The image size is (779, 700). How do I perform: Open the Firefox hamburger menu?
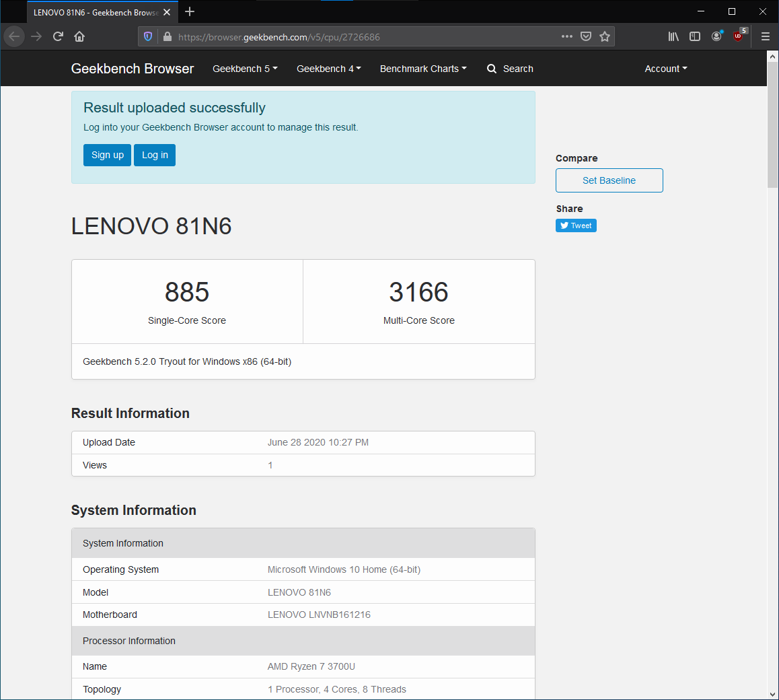click(x=766, y=36)
